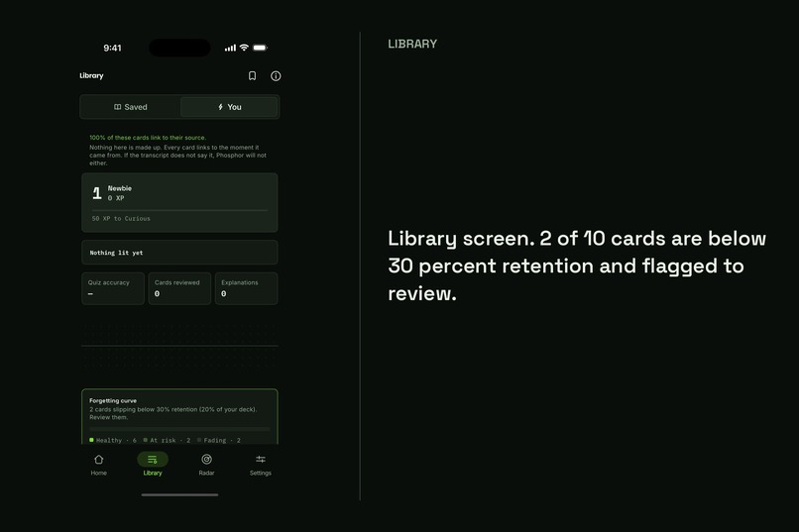Tap the cellular signal icon in status bar
This screenshot has width=799, height=532.
[230, 48]
